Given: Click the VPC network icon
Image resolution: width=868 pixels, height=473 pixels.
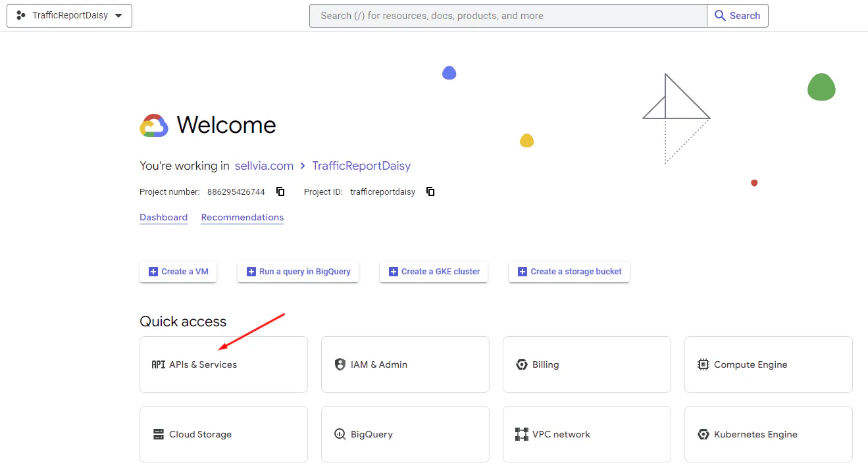Looking at the screenshot, I should [522, 434].
